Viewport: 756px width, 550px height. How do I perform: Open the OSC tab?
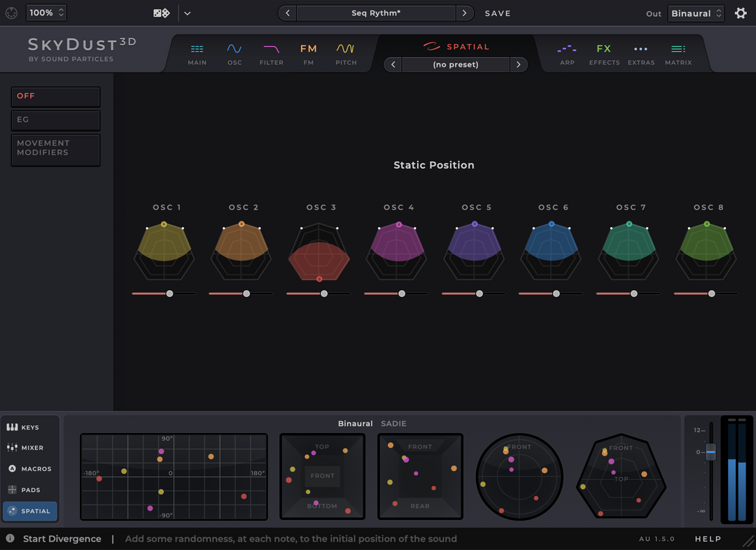(234, 55)
